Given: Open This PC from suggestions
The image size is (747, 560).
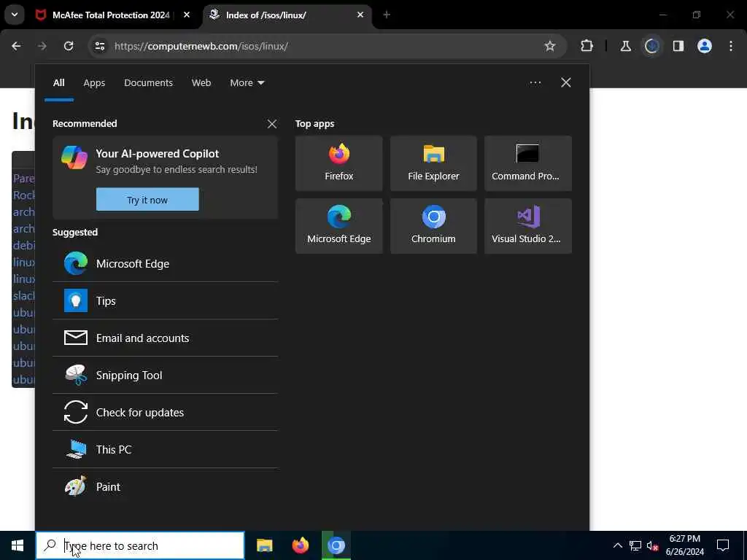Looking at the screenshot, I should [165, 449].
